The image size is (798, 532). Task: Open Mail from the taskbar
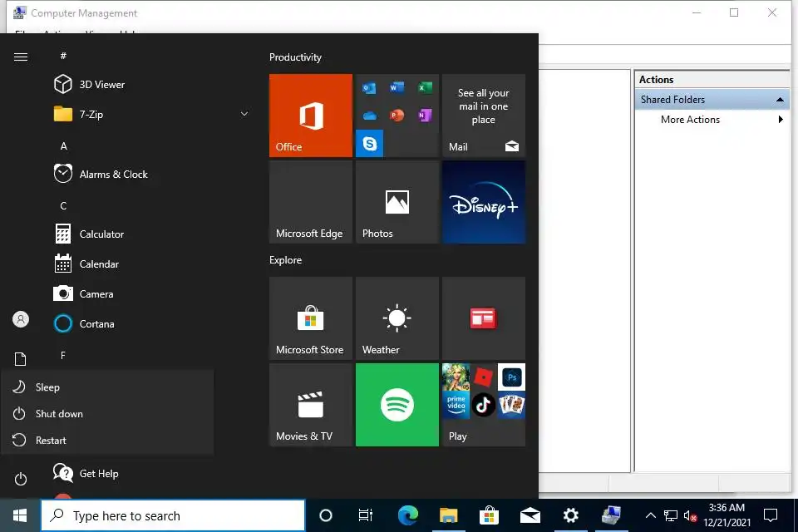click(x=530, y=515)
